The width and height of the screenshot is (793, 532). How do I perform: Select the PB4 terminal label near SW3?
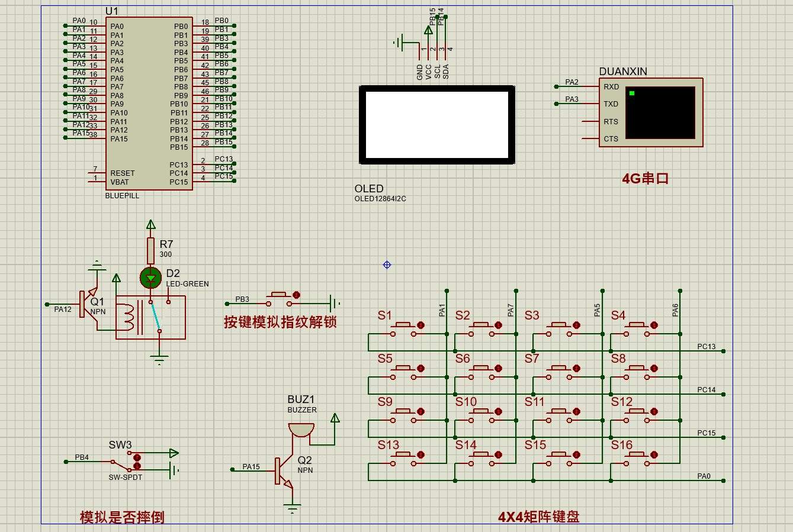pos(82,457)
